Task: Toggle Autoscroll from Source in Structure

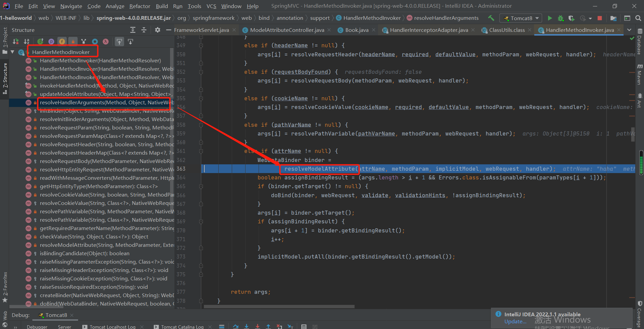Action: [x=130, y=42]
